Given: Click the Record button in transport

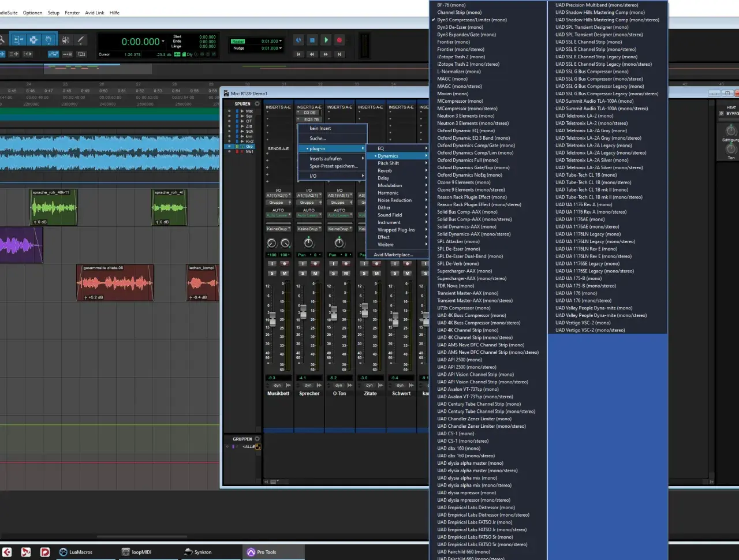Looking at the screenshot, I should point(339,40).
